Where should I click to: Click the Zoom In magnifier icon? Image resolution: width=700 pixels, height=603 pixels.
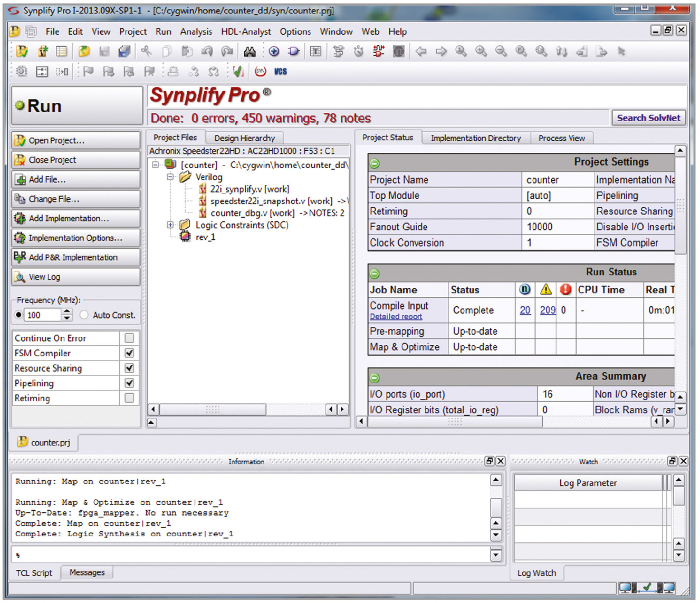(x=481, y=51)
